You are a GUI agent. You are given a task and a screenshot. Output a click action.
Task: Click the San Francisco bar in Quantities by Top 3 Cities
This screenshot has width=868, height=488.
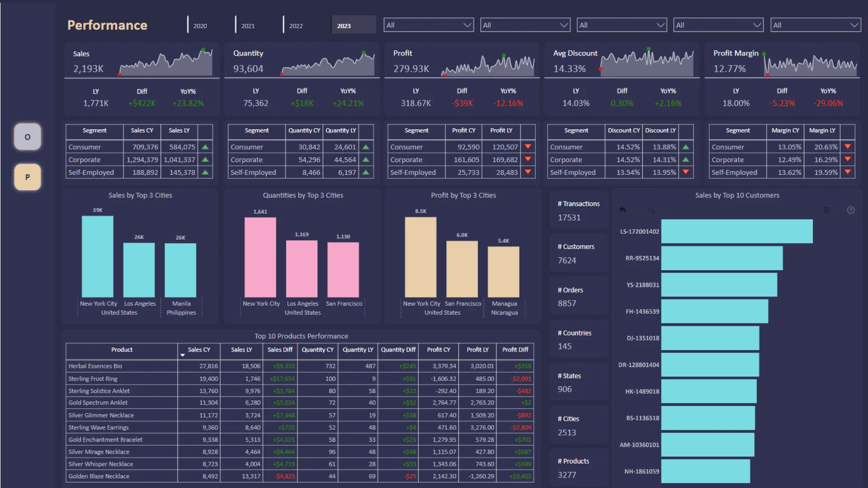point(343,269)
